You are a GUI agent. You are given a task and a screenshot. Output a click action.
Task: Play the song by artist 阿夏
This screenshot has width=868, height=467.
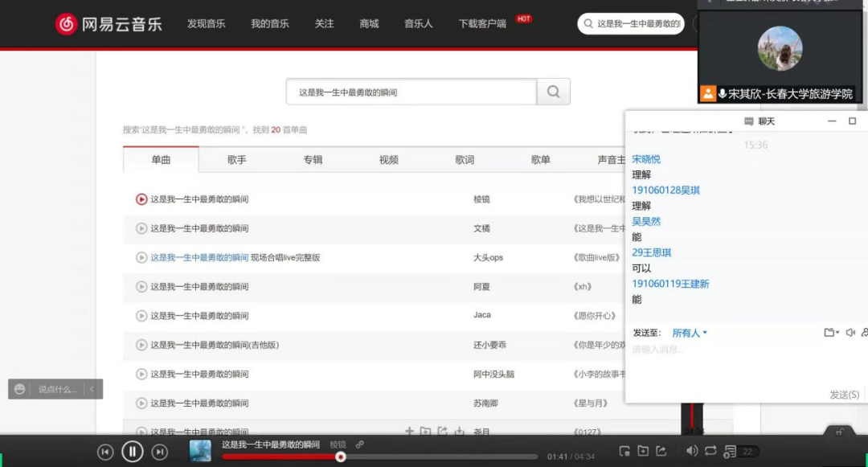point(141,287)
